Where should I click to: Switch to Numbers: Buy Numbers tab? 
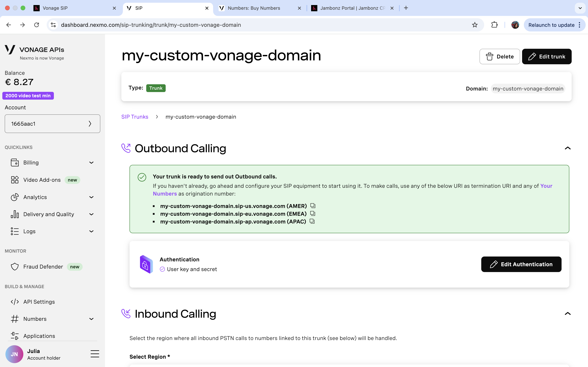point(254,8)
